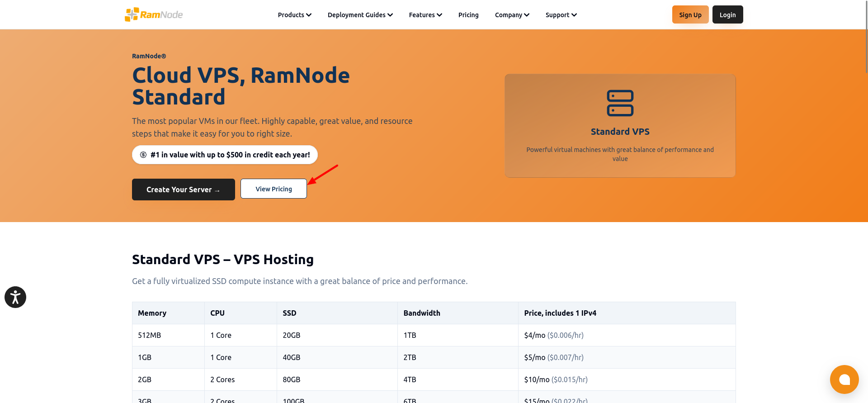Image resolution: width=868 pixels, height=403 pixels.
Task: Select the Memory column header
Action: tap(168, 313)
